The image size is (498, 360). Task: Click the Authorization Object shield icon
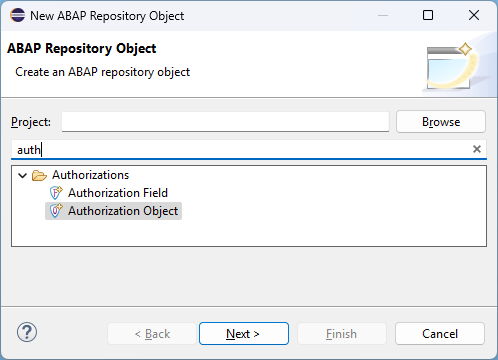[x=56, y=211]
